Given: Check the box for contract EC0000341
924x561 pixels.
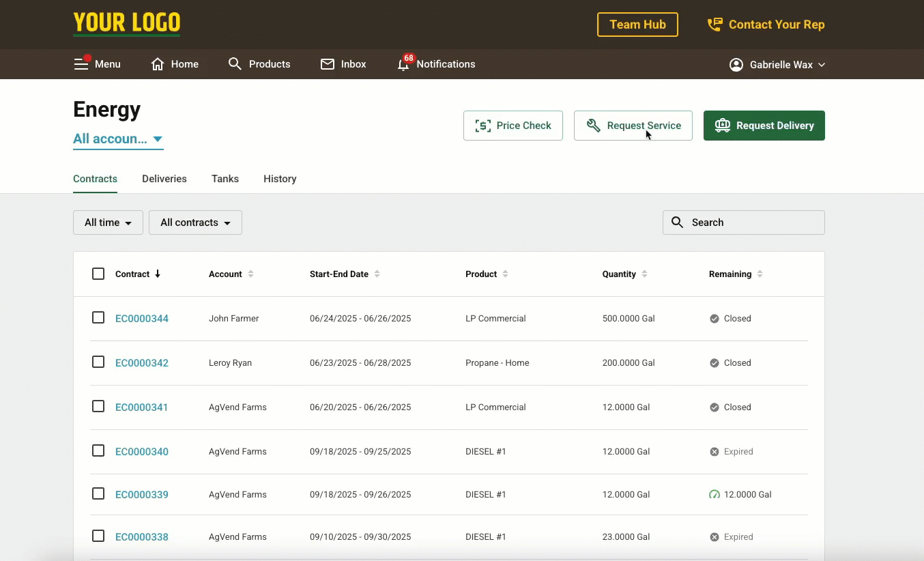Looking at the screenshot, I should (98, 406).
